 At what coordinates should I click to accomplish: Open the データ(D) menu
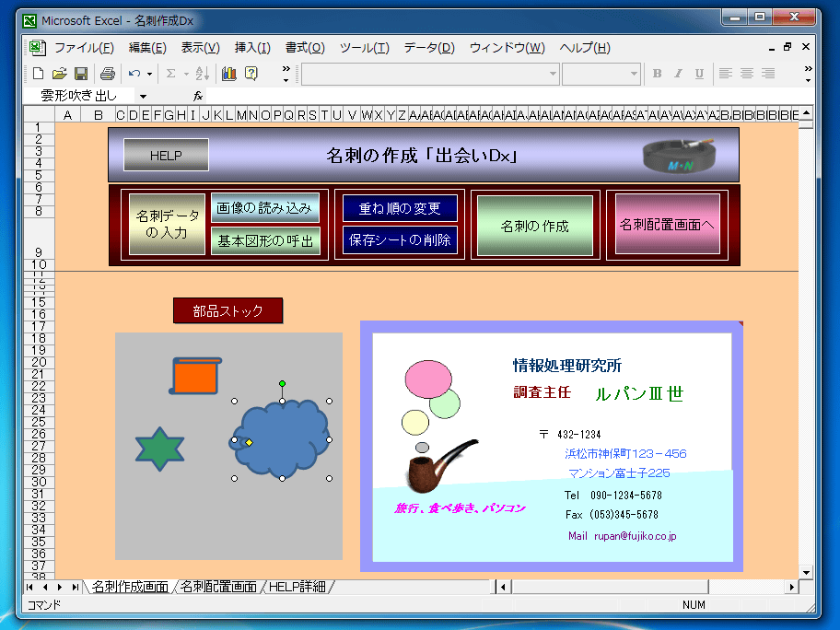(x=429, y=48)
